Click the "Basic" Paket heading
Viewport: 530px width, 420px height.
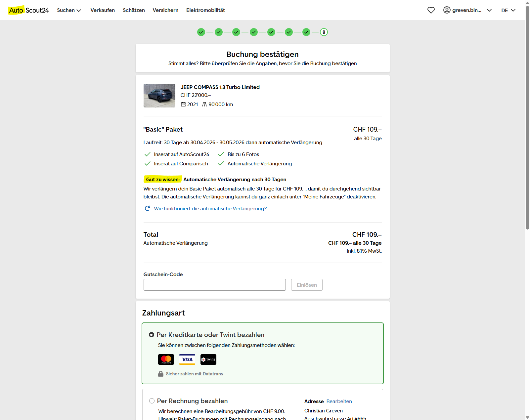tap(163, 129)
